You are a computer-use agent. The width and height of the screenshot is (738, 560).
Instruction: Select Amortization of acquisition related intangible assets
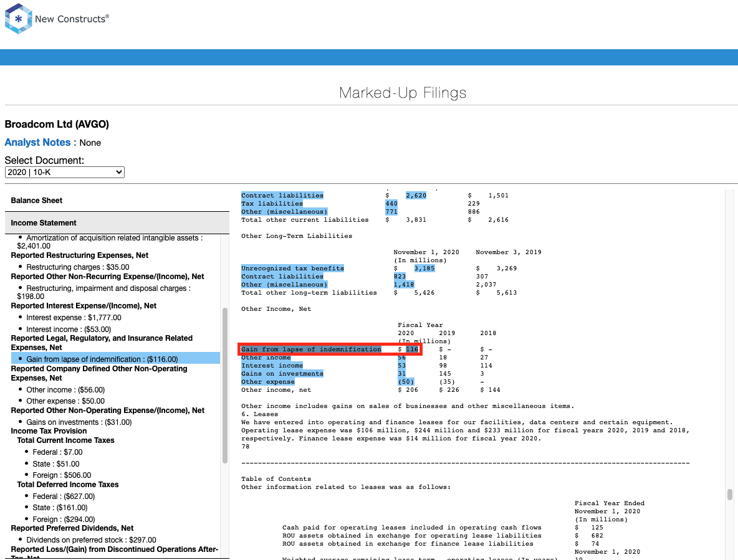coord(110,242)
